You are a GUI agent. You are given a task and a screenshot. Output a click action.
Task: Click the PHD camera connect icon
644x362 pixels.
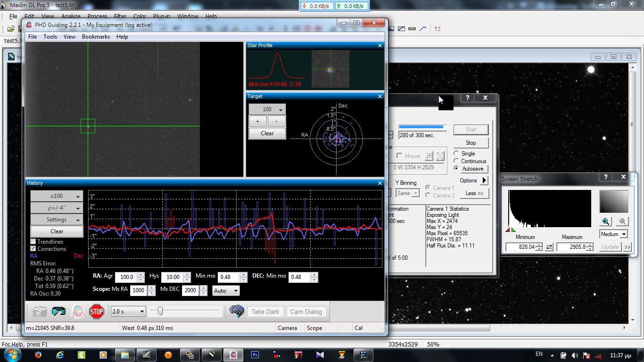[x=40, y=312]
